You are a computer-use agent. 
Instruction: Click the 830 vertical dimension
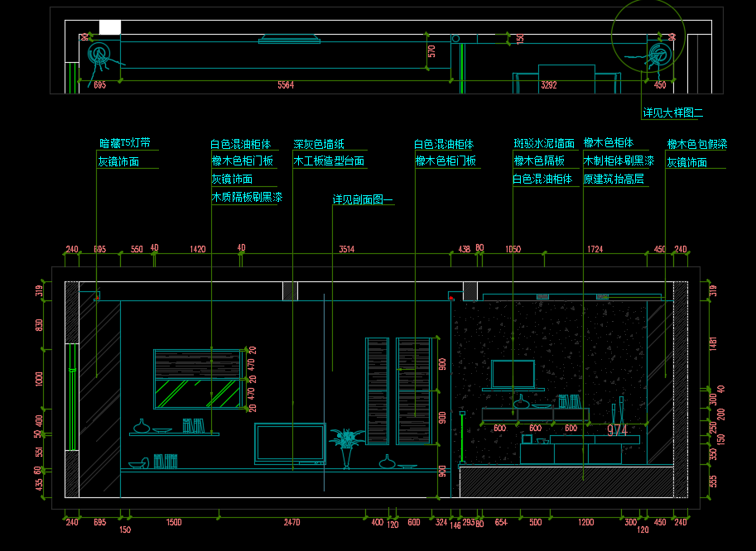[x=40, y=325]
